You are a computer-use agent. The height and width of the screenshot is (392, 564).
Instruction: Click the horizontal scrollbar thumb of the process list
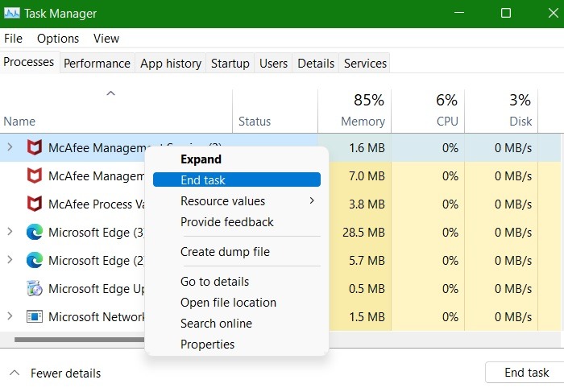click(79, 339)
